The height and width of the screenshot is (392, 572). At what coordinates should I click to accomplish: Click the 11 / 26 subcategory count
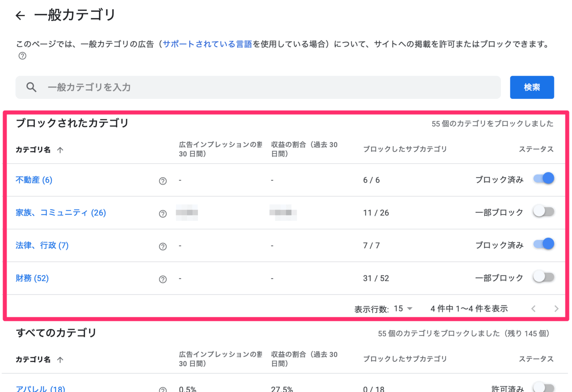coord(376,213)
